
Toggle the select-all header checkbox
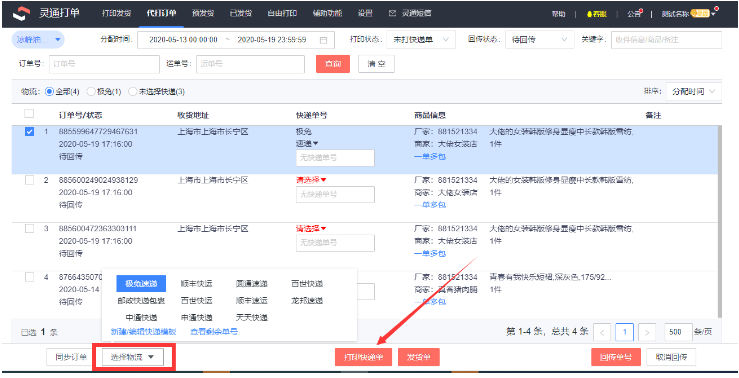(x=29, y=114)
